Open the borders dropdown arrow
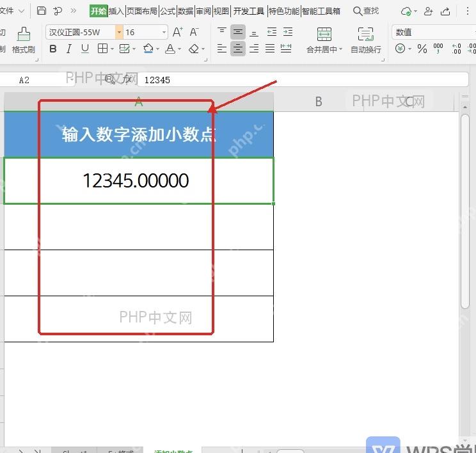This screenshot has height=453, width=476. pyautogui.click(x=112, y=49)
